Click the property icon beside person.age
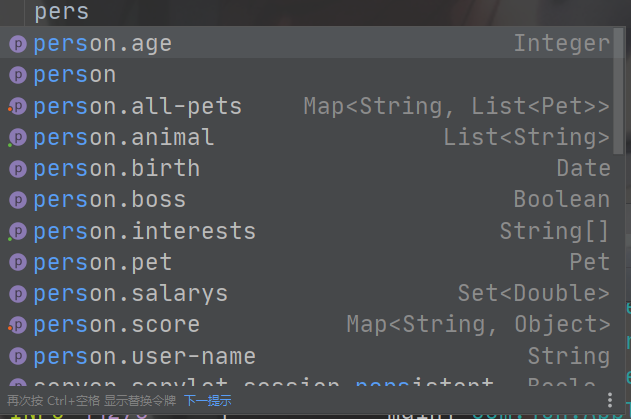Screen dimensions: 631x419 pyautogui.click(x=17, y=44)
